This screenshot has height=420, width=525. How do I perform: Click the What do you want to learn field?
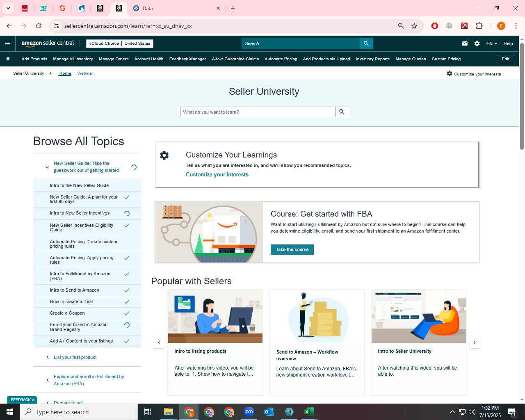(258, 112)
